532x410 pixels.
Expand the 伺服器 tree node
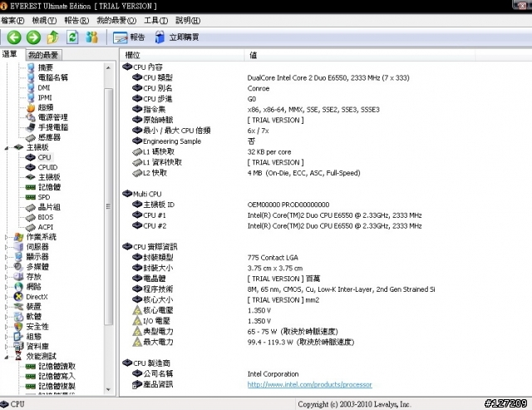7,247
